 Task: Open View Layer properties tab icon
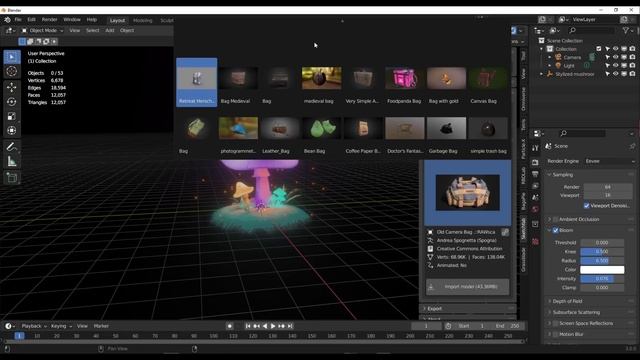point(535,186)
